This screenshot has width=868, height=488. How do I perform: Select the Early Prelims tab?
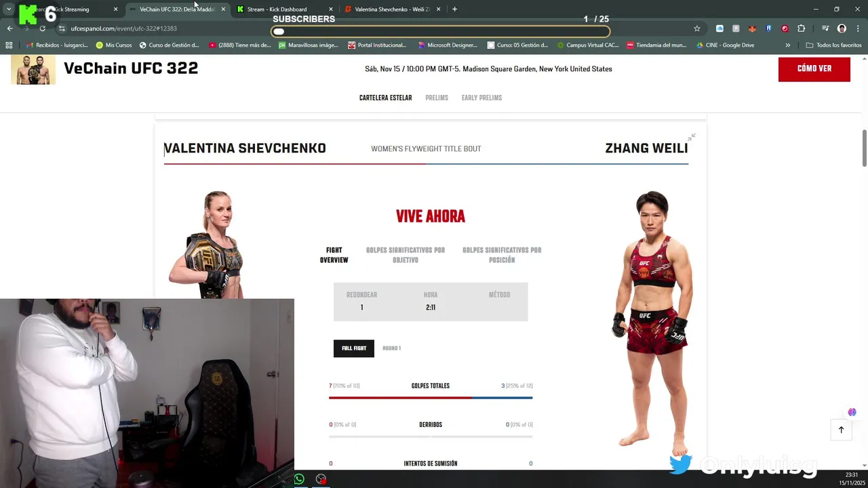coord(481,98)
